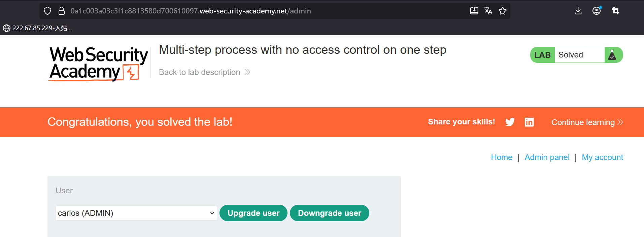Click the translate page icon
The image size is (644, 237).
[488, 11]
